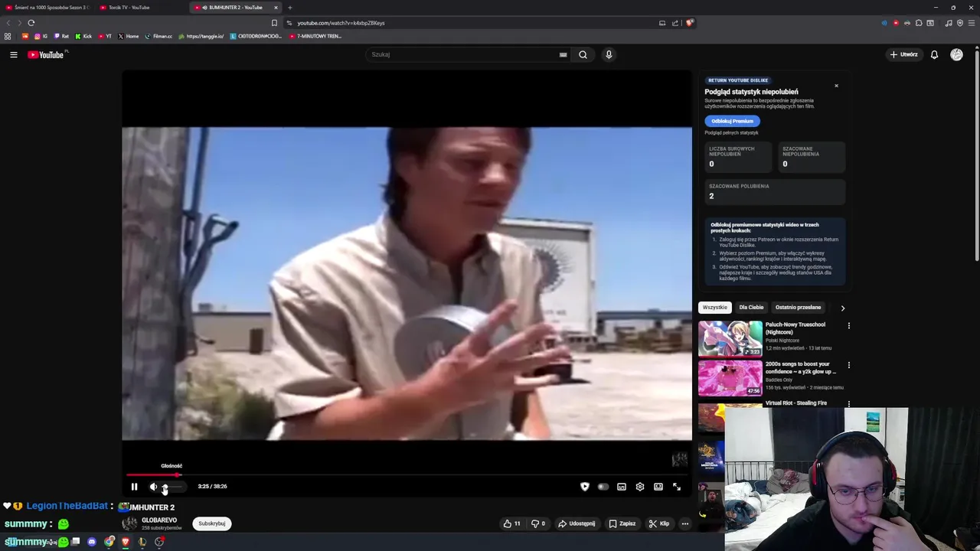Open Brave Shields lion icon

pyautogui.click(x=690, y=23)
